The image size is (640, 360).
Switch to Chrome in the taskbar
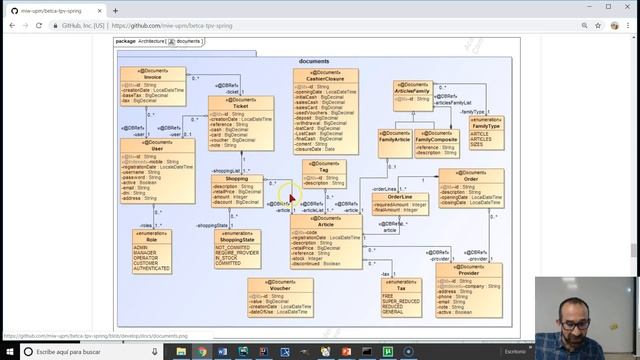point(202,351)
